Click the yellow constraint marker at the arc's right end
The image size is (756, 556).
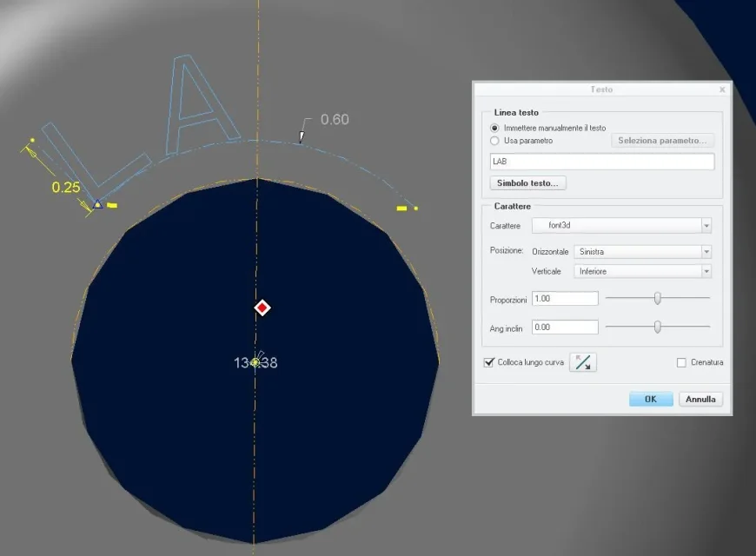[x=402, y=208]
